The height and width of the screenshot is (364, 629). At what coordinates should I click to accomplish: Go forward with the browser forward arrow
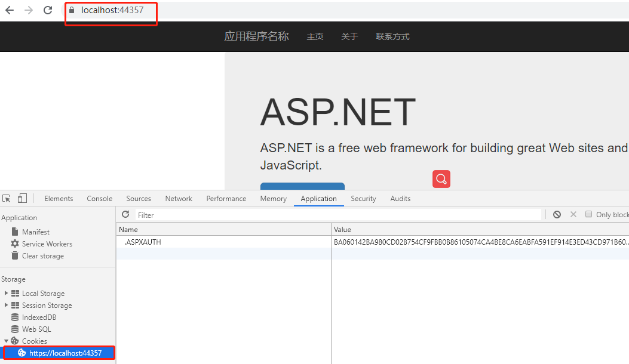click(29, 10)
